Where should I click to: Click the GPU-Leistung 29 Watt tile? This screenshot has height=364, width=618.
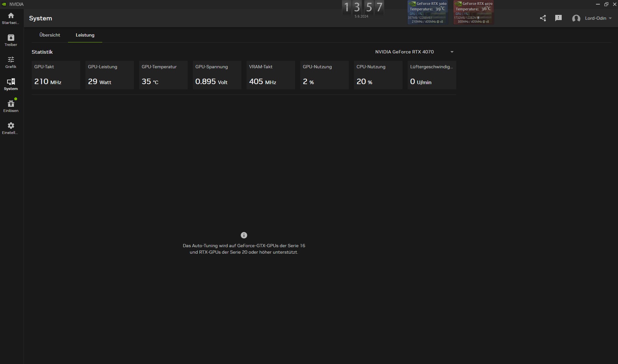pyautogui.click(x=110, y=75)
